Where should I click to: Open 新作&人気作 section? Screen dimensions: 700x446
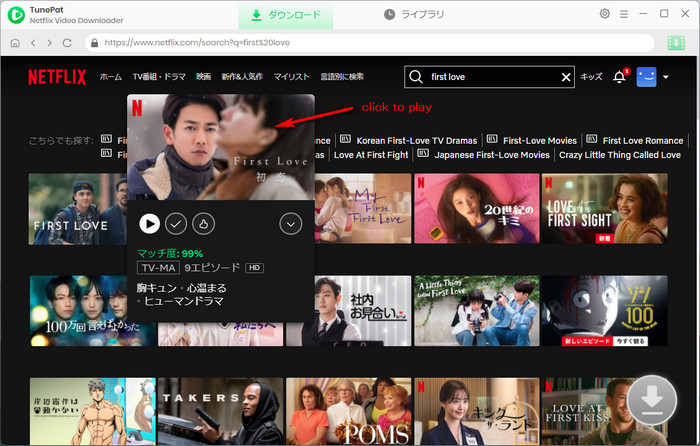242,77
